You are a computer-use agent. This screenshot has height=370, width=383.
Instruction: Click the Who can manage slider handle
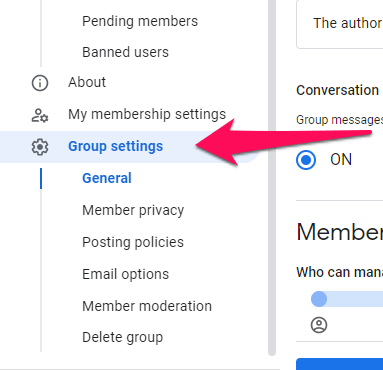coord(319,299)
